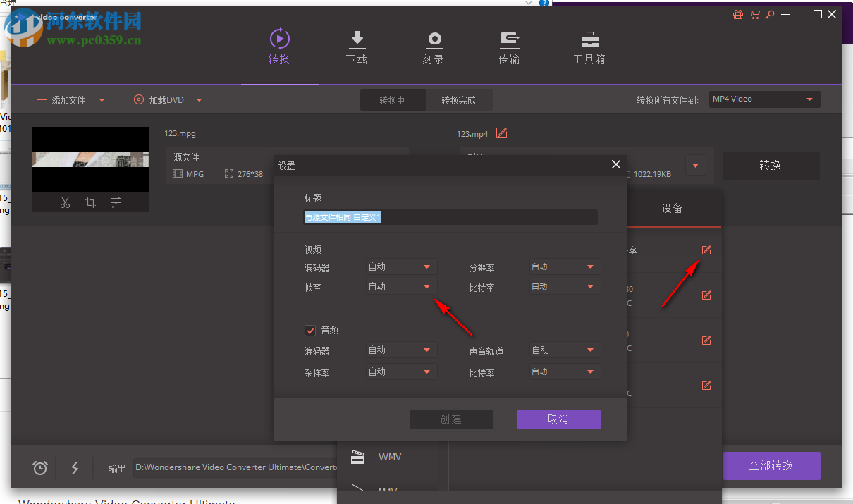Click the 取消 button

tap(558, 419)
